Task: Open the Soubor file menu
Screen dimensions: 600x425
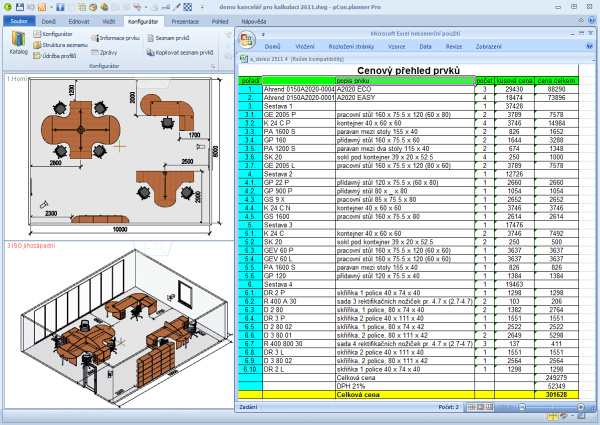Action: 19,20
